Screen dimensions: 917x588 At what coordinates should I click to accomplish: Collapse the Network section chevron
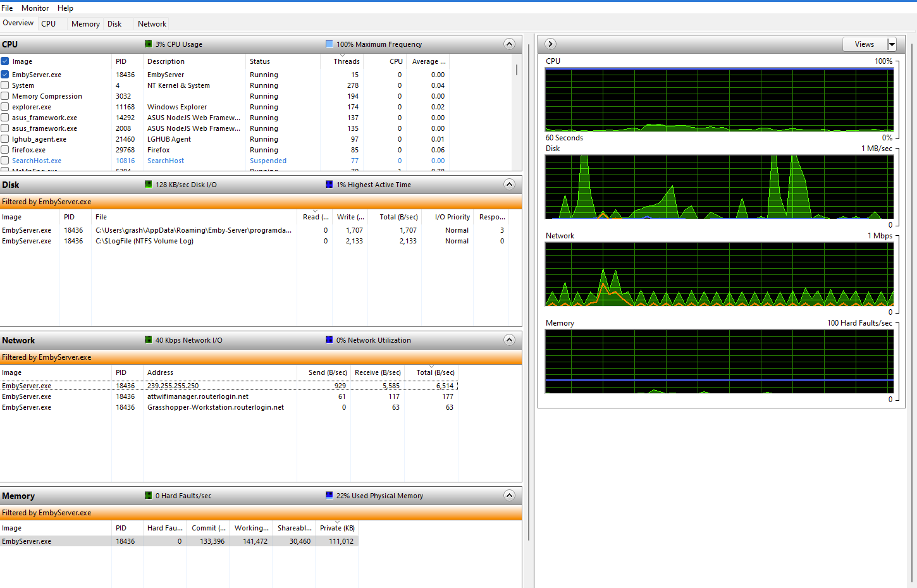[509, 340]
